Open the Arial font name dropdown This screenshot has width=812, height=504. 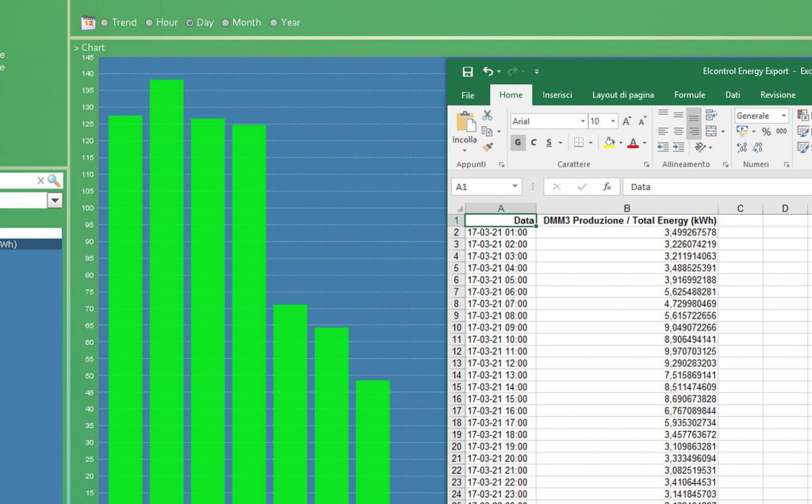[583, 121]
